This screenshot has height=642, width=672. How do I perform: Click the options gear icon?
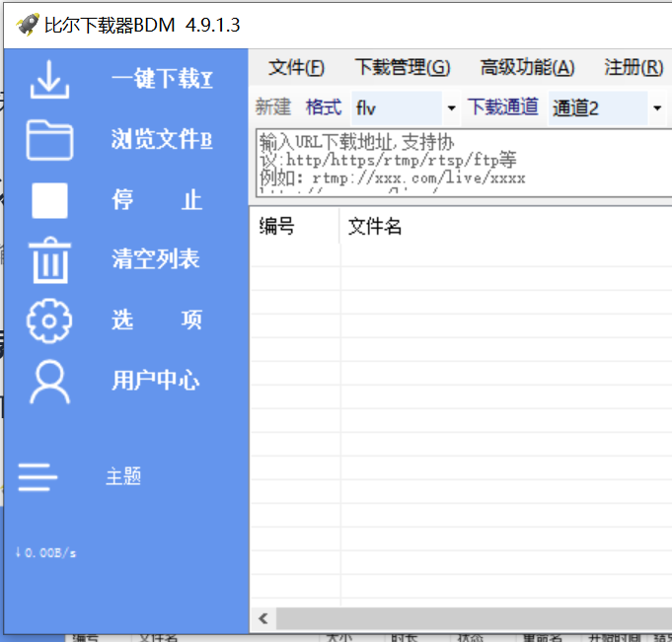[x=49, y=321]
